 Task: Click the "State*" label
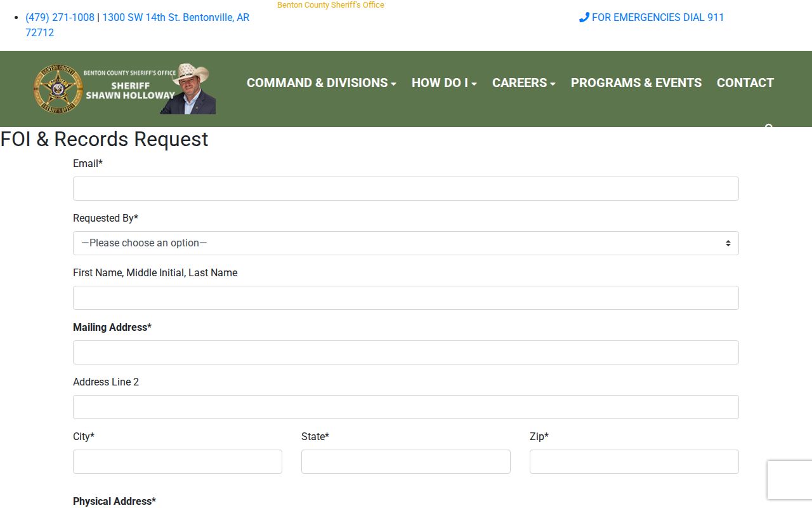[315, 436]
